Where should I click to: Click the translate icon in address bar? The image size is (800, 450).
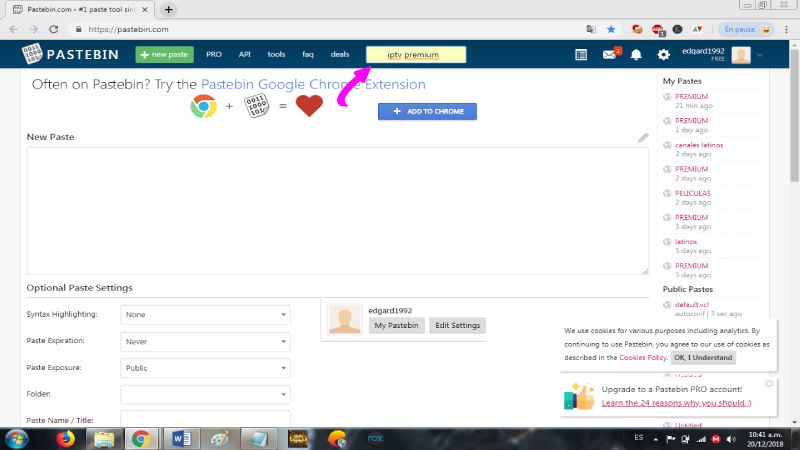pyautogui.click(x=591, y=30)
